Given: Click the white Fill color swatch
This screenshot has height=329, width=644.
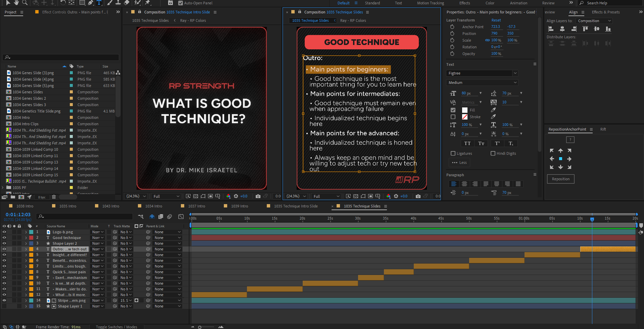Looking at the screenshot, I should pyautogui.click(x=465, y=110).
